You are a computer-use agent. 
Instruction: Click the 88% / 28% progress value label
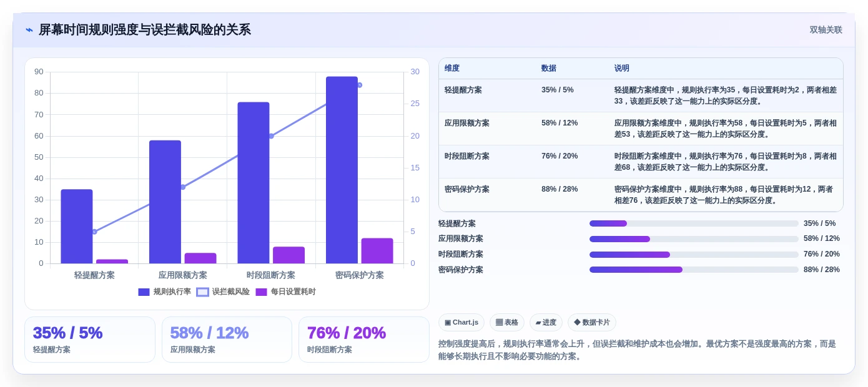(822, 270)
